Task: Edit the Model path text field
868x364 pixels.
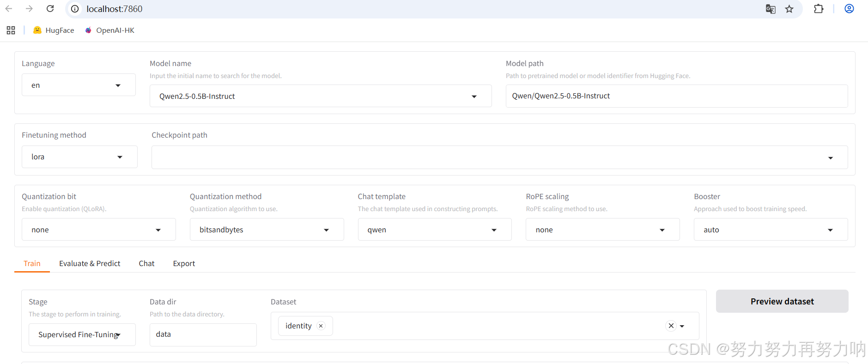Action: pyautogui.click(x=677, y=96)
